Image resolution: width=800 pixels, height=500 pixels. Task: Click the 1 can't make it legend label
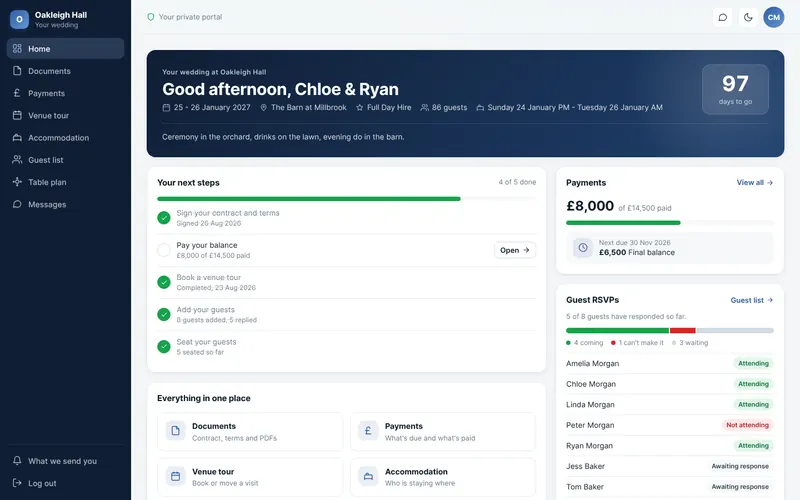click(x=637, y=343)
